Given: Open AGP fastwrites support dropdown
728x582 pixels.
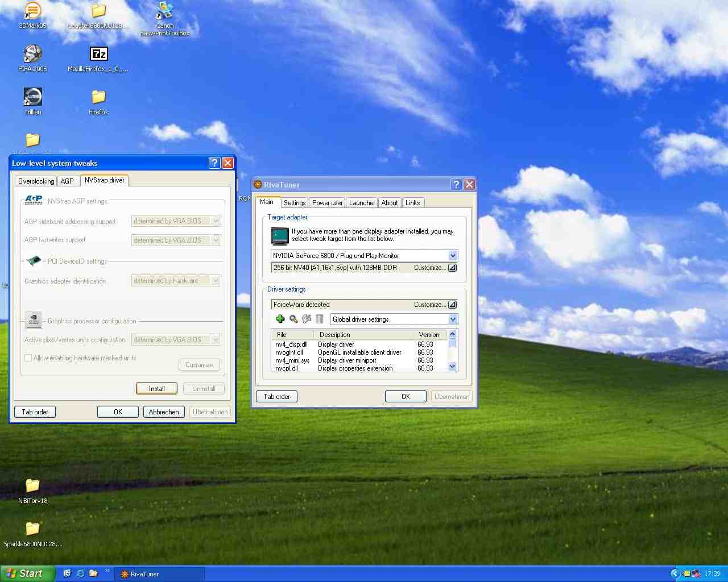Looking at the screenshot, I should 216,240.
